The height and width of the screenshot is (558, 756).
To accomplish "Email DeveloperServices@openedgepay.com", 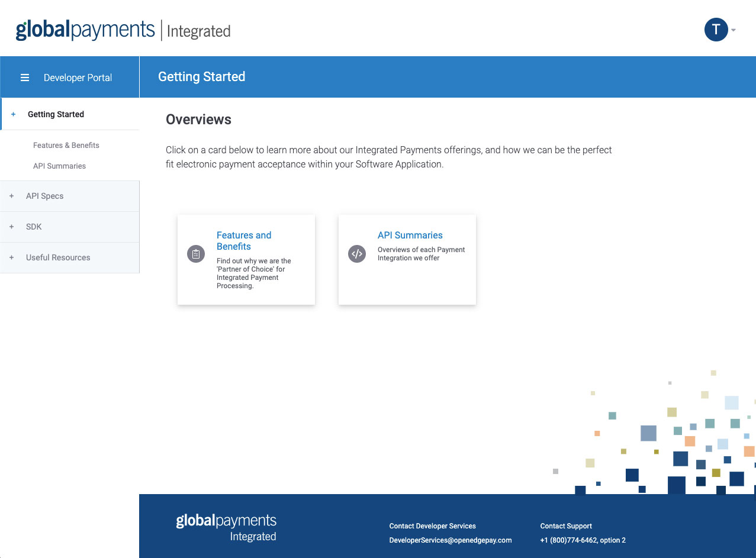I will [x=450, y=540].
